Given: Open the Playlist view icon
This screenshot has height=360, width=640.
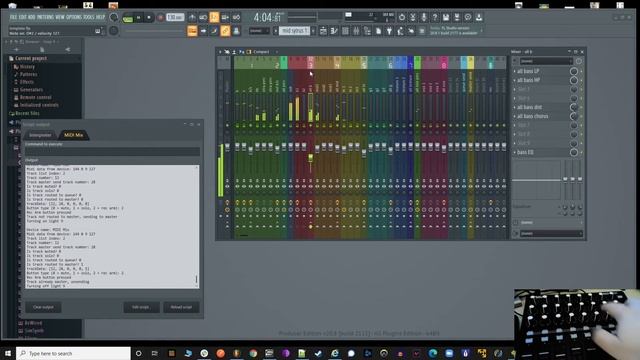Looking at the screenshot, I should (x=323, y=31).
